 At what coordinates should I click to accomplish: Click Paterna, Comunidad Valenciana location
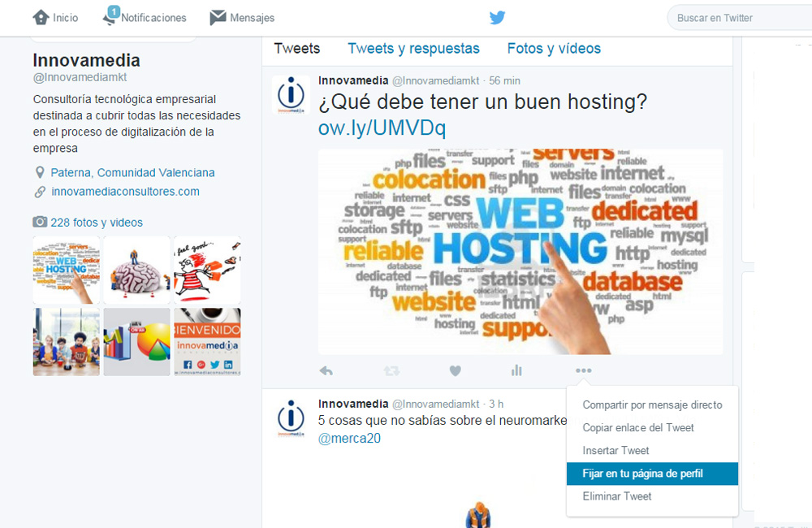click(132, 172)
